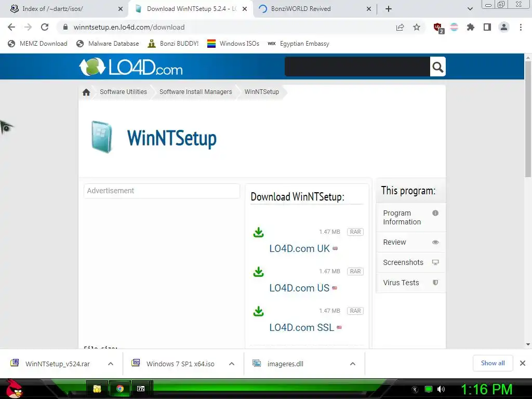The width and height of the screenshot is (532, 399).
Task: Expand options for WinNTSetup_v524.rar download
Action: coord(111,364)
